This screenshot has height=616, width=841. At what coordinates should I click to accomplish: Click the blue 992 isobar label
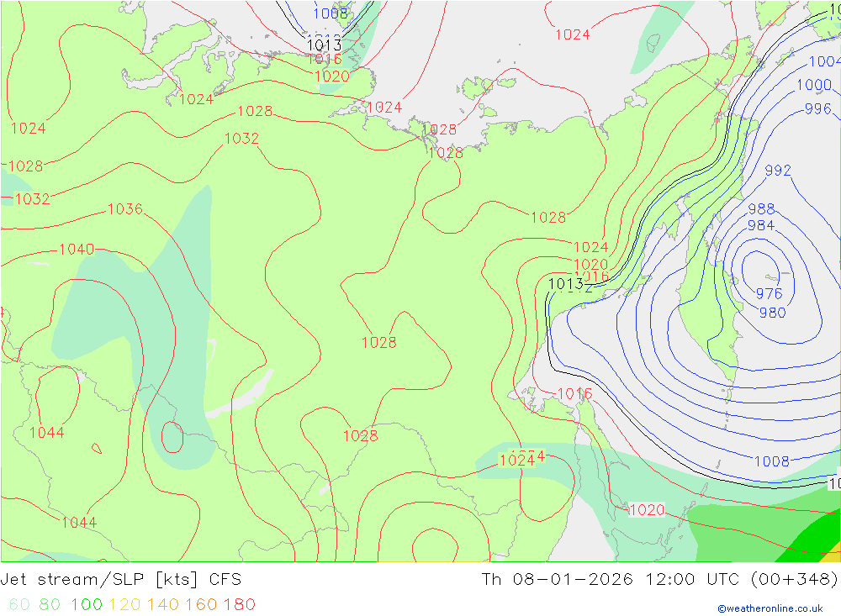tap(778, 171)
